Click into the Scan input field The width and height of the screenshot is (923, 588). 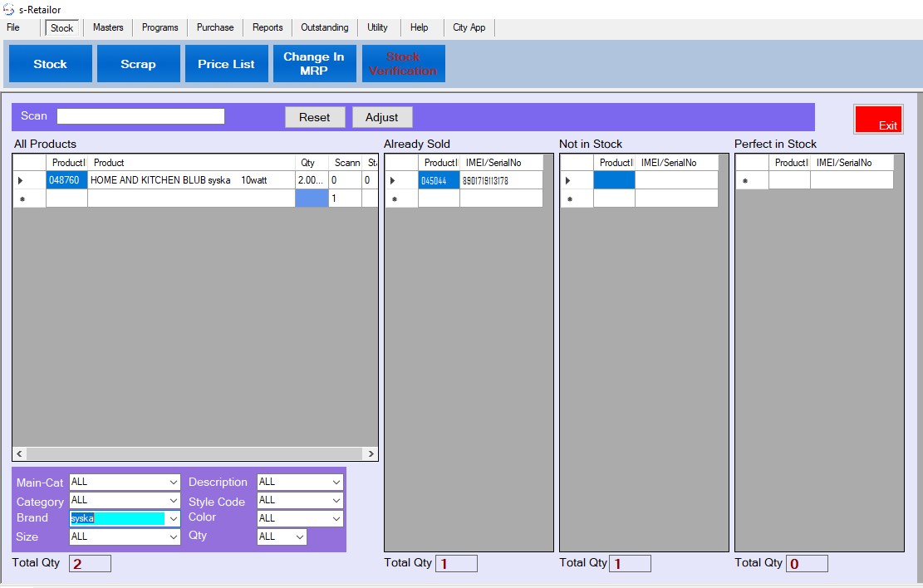tap(140, 116)
